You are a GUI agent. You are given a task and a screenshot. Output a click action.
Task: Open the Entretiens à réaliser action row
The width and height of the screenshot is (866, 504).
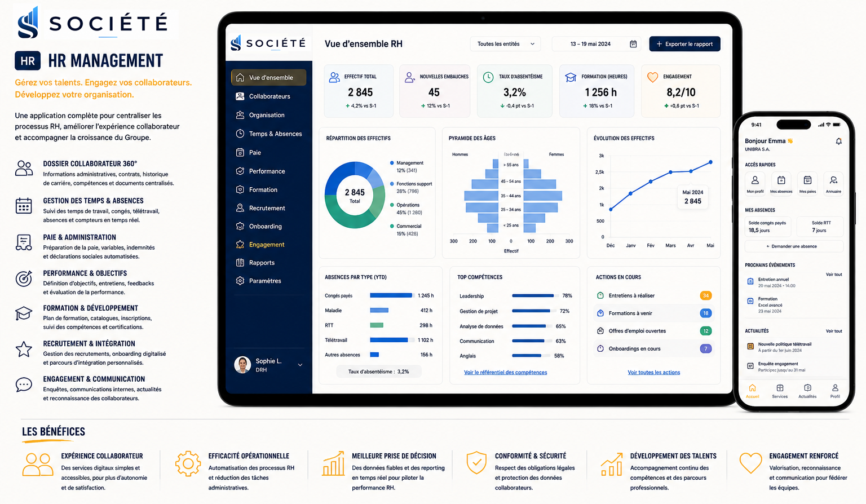tap(654, 295)
